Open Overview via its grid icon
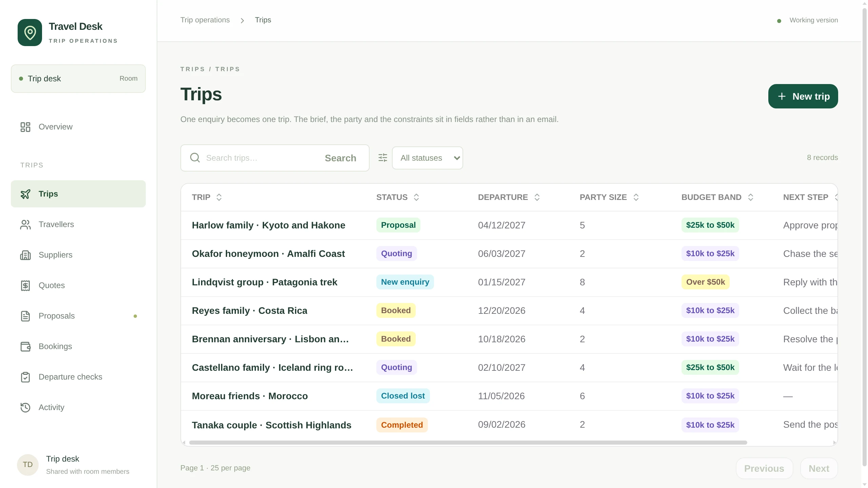Image resolution: width=868 pixels, height=488 pixels. (x=25, y=127)
